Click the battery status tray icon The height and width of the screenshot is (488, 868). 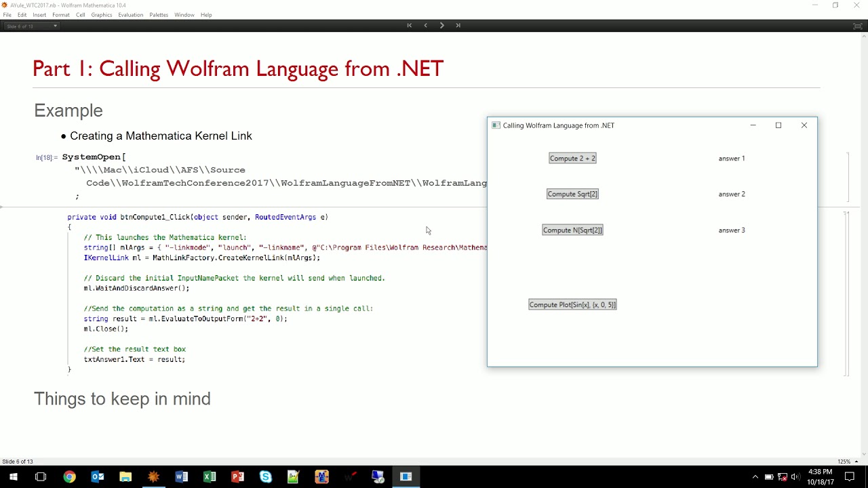(x=769, y=476)
